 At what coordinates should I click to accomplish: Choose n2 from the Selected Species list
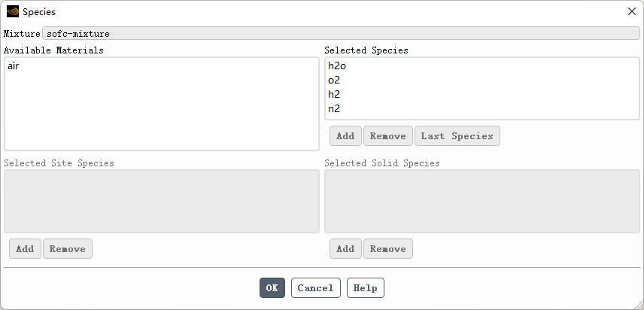click(335, 109)
